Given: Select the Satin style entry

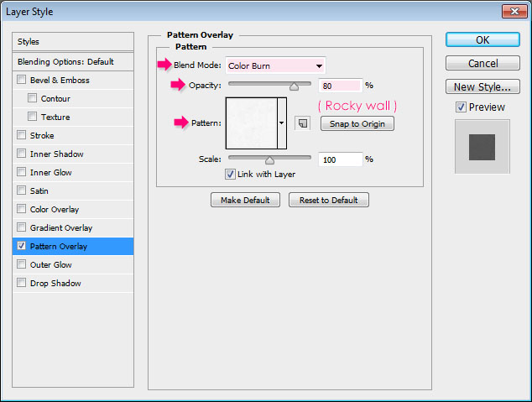Looking at the screenshot, I should (x=73, y=191).
